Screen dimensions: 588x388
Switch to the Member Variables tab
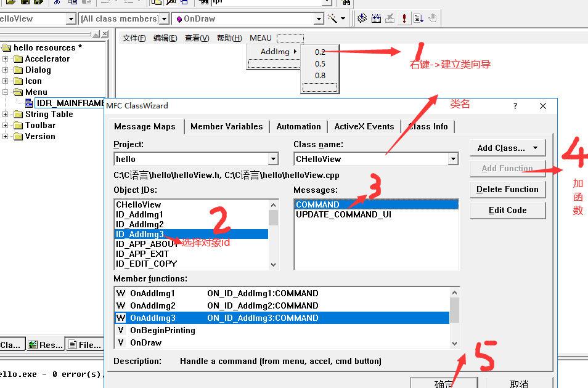coord(226,126)
